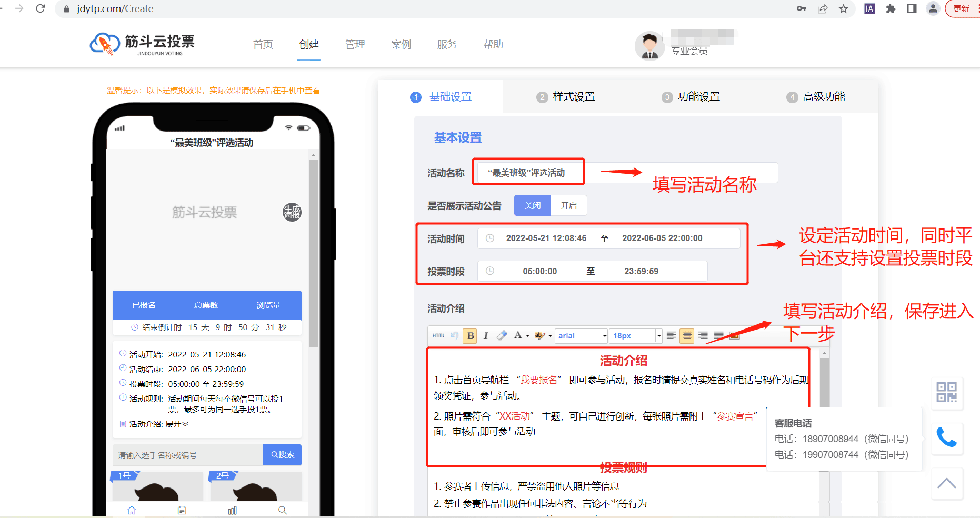Set announcement display to 开启
This screenshot has width=980, height=518.
(569, 205)
